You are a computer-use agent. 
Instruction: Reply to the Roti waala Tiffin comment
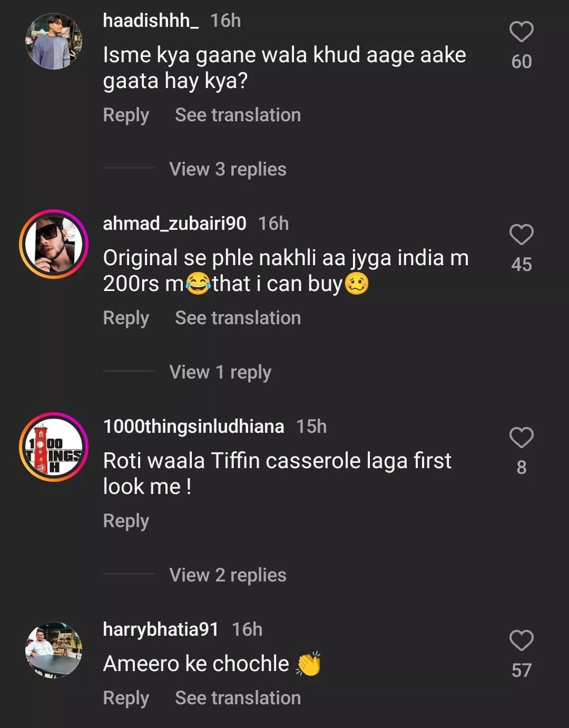126,521
